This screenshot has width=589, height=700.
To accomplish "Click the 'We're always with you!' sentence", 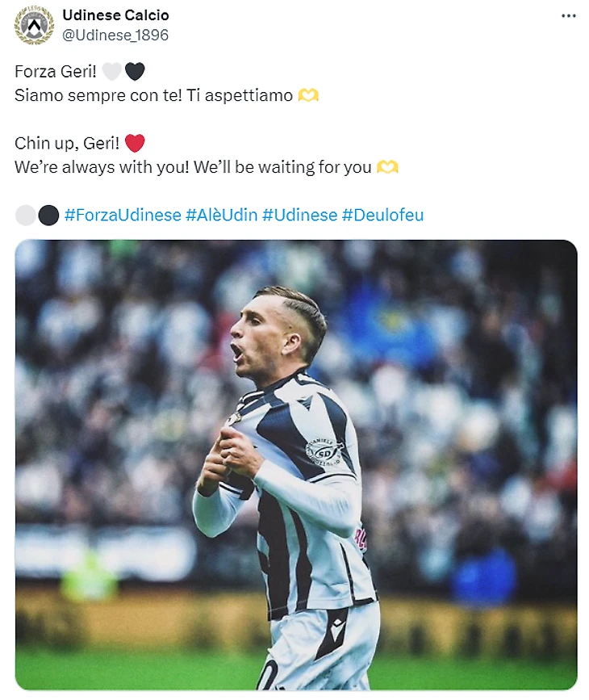I will tap(105, 168).
